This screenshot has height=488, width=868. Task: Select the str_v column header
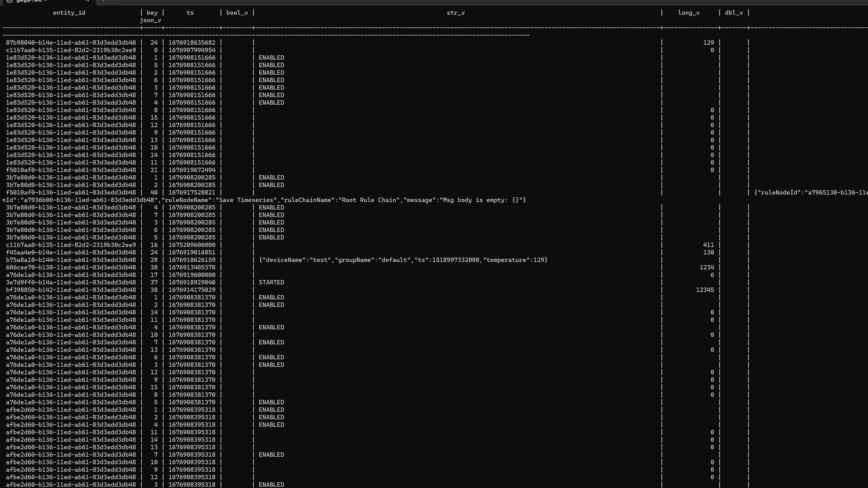[x=456, y=12]
